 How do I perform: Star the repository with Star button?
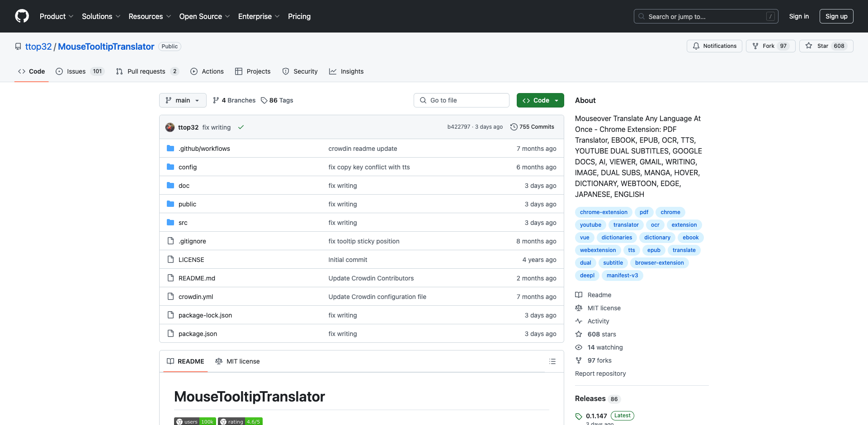[826, 46]
